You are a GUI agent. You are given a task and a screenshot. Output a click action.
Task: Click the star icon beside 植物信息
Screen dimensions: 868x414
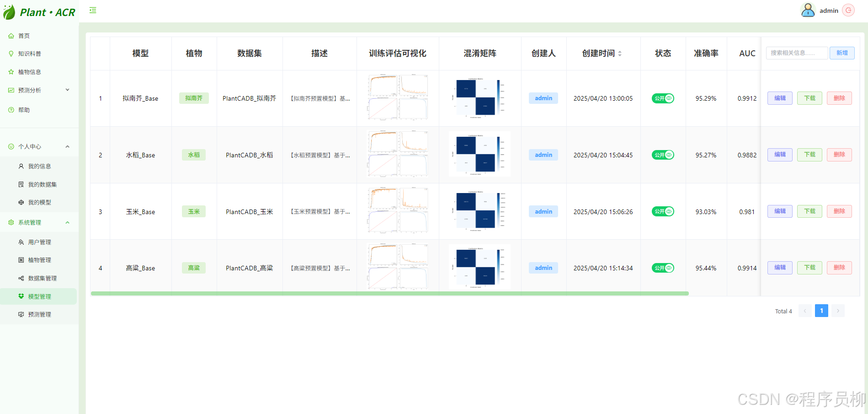(11, 72)
